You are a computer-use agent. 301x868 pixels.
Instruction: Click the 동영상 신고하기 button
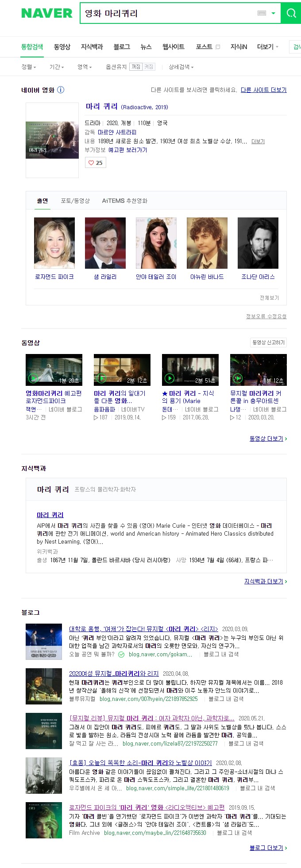pyautogui.click(x=269, y=343)
